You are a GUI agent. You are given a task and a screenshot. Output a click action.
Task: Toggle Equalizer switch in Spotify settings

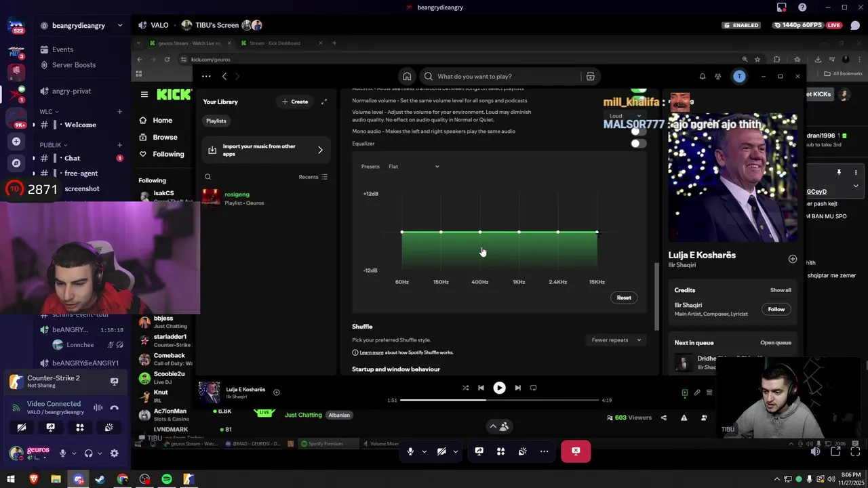coord(637,144)
